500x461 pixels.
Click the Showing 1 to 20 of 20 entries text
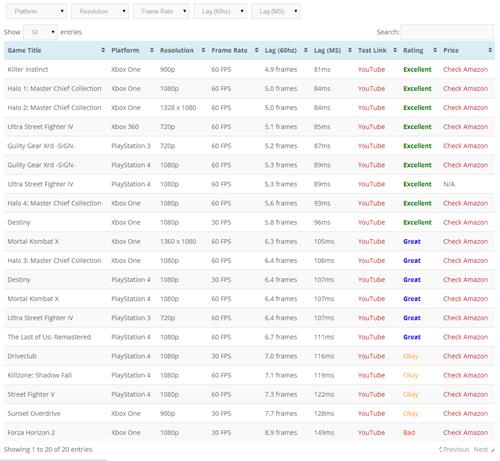tap(48, 449)
